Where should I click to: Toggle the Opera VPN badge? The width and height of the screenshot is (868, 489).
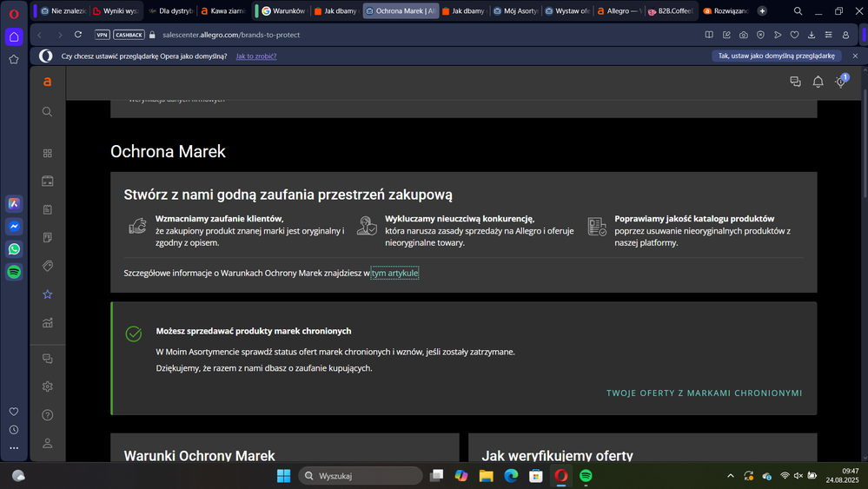pyautogui.click(x=103, y=35)
